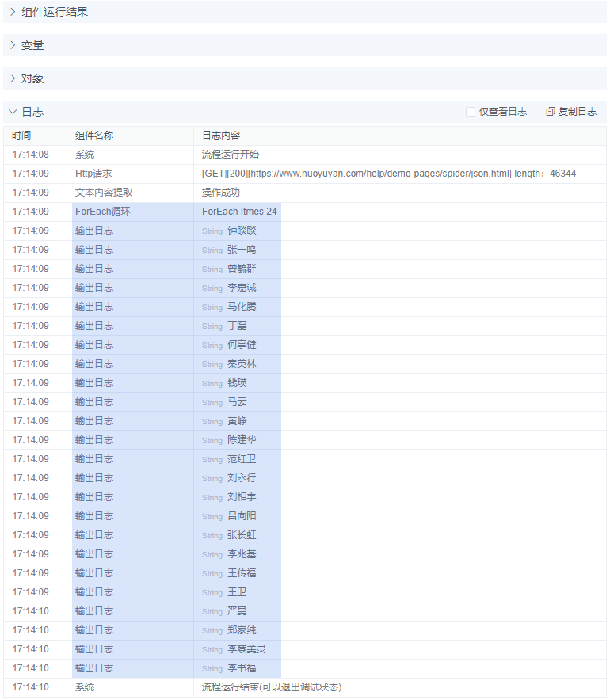
Task: Click the 时间 column header
Action: (x=21, y=136)
